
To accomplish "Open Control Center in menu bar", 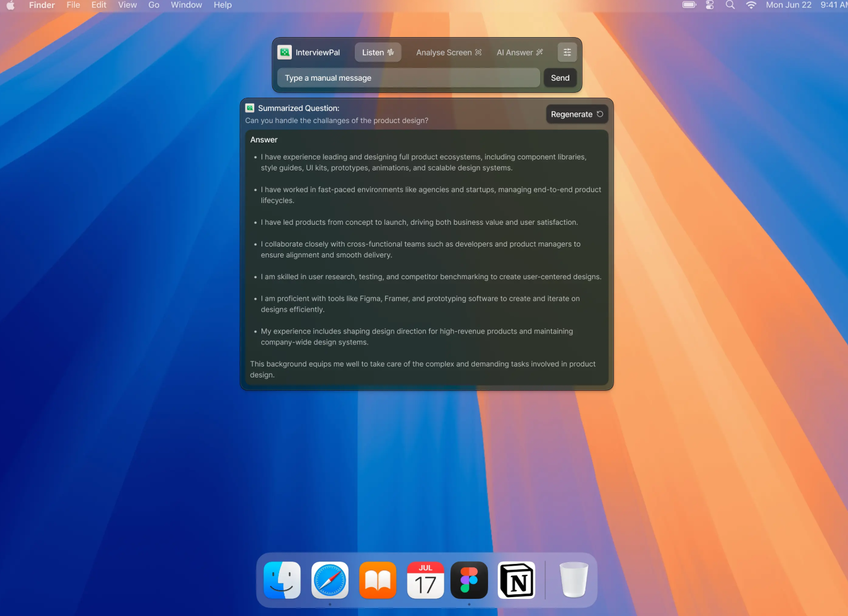I will (710, 5).
